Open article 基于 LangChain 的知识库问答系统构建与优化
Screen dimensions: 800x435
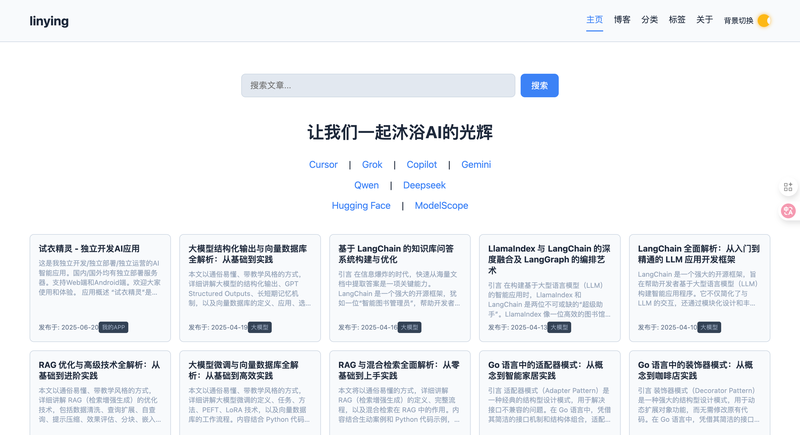point(395,254)
